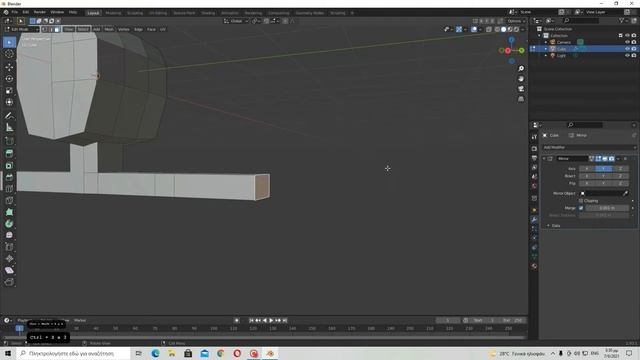
Task: Switch to the Modeling workspace tab
Action: coord(113,13)
